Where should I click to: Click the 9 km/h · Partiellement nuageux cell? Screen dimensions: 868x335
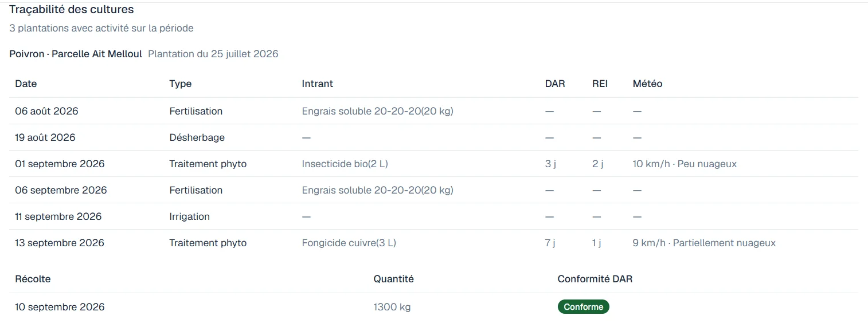point(704,243)
